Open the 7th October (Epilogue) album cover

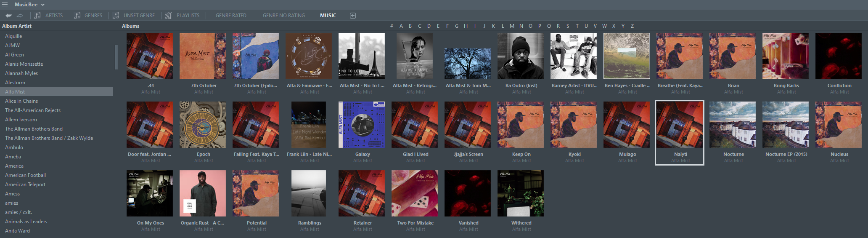point(256,56)
